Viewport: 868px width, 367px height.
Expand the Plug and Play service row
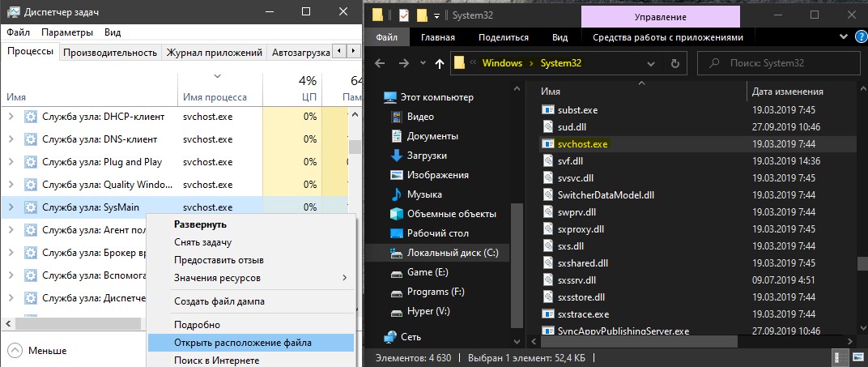click(11, 162)
